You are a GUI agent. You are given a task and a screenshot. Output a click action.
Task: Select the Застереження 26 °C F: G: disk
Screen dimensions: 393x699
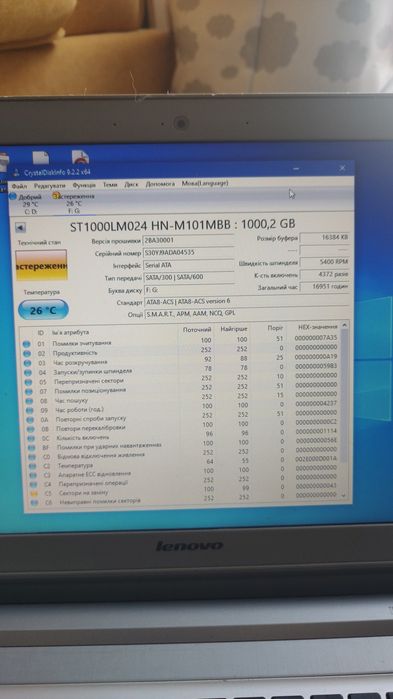click(74, 203)
